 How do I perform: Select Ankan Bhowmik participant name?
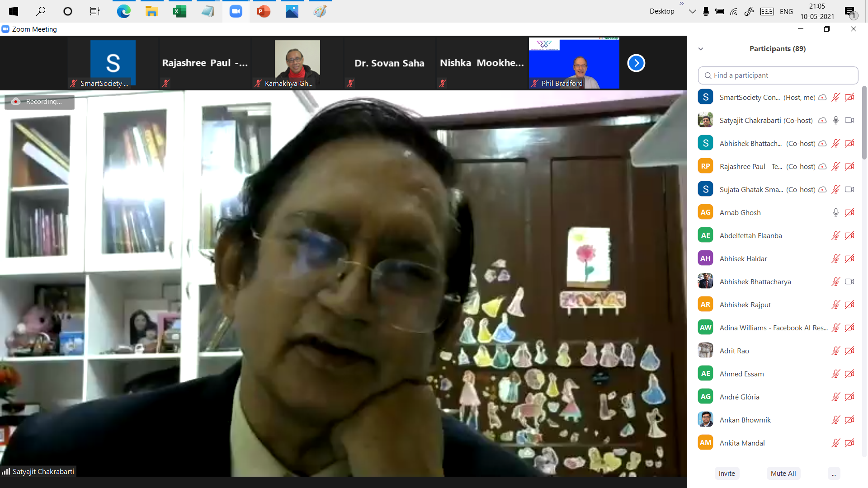click(745, 420)
